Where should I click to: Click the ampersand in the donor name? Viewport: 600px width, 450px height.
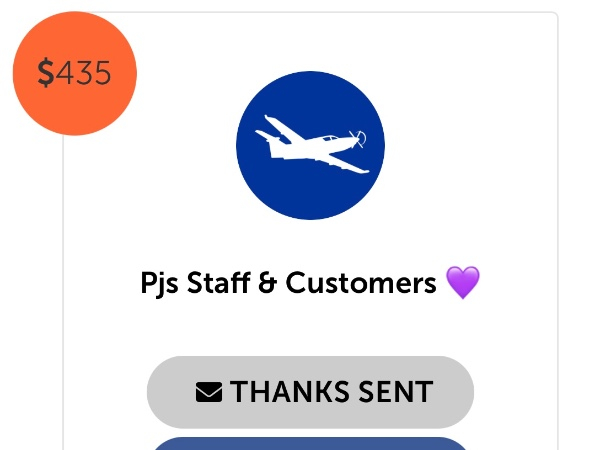(x=267, y=282)
